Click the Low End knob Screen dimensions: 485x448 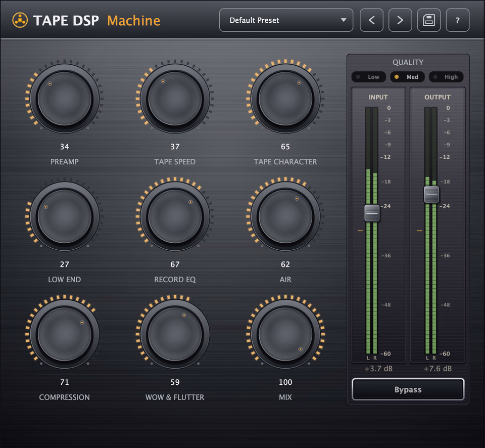tap(65, 216)
